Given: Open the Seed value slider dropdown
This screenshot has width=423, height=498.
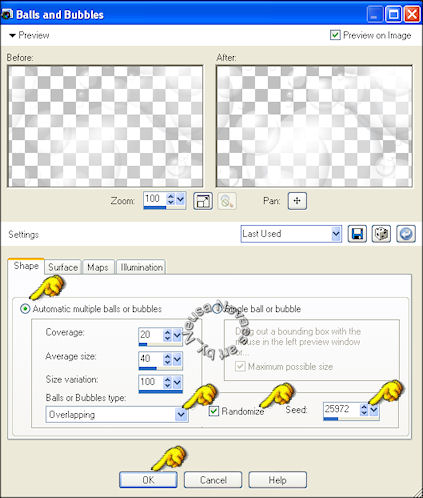Looking at the screenshot, I should tap(374, 410).
